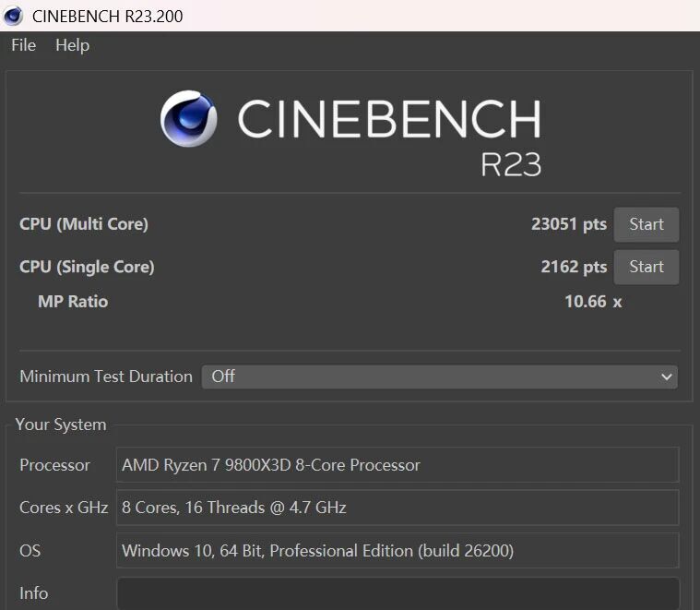
Task: Click the OS field showing Windows 10
Action: click(397, 551)
